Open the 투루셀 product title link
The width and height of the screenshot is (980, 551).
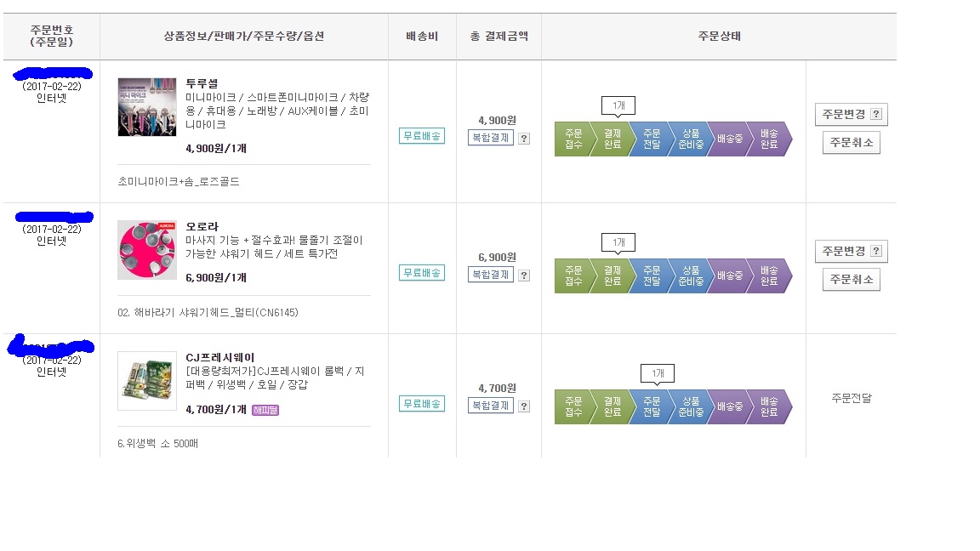(202, 83)
